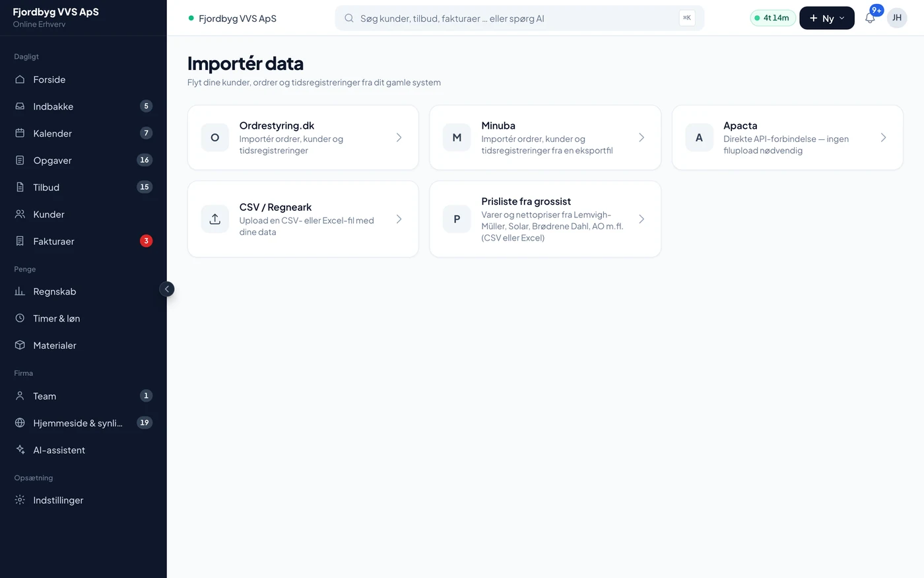Click the M letter tile for Minuba

457,137
